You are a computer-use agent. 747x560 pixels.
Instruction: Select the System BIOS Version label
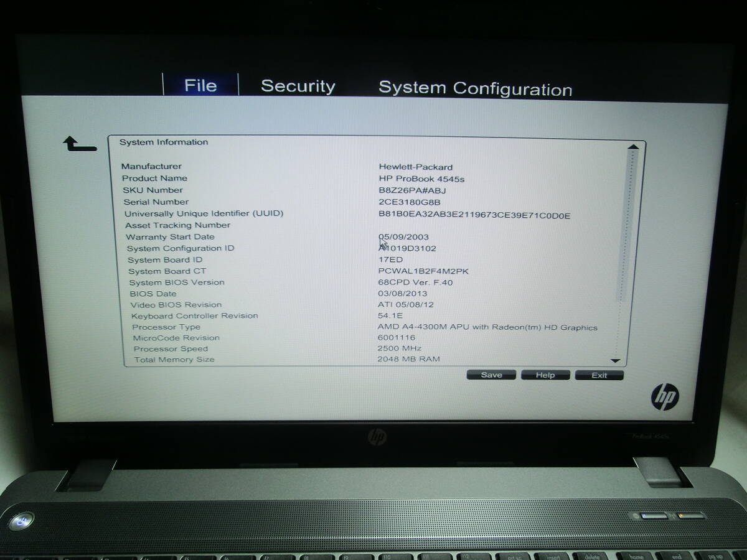(x=176, y=282)
